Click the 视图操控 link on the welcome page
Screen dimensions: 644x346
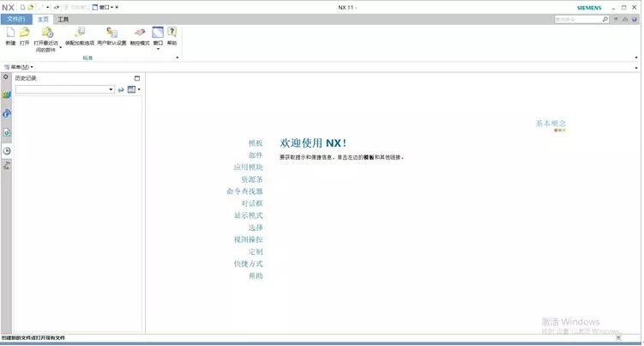click(248, 240)
